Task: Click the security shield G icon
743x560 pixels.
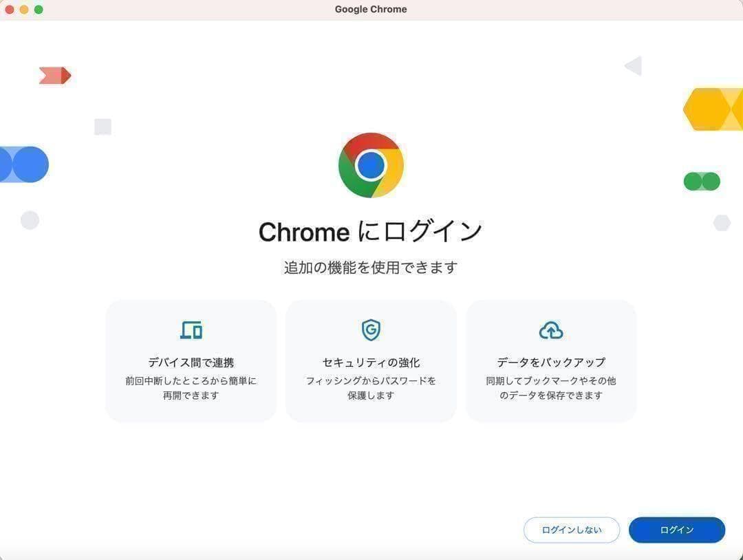Action: (371, 330)
